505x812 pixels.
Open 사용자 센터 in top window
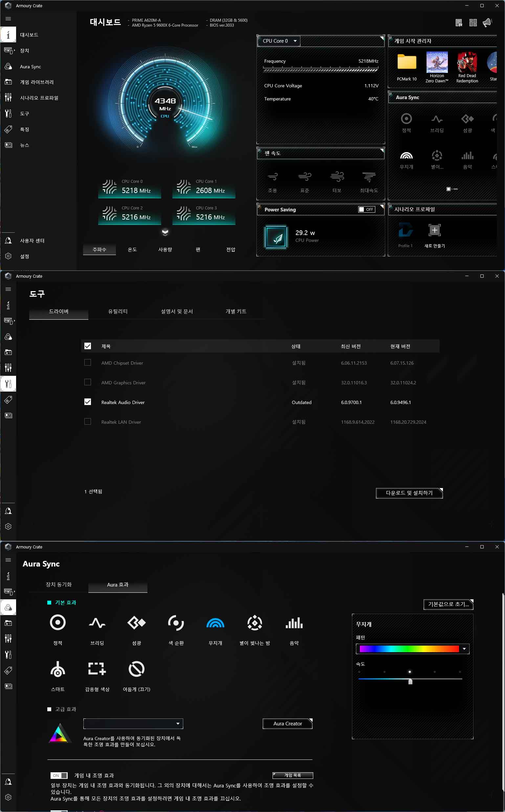pyautogui.click(x=32, y=241)
